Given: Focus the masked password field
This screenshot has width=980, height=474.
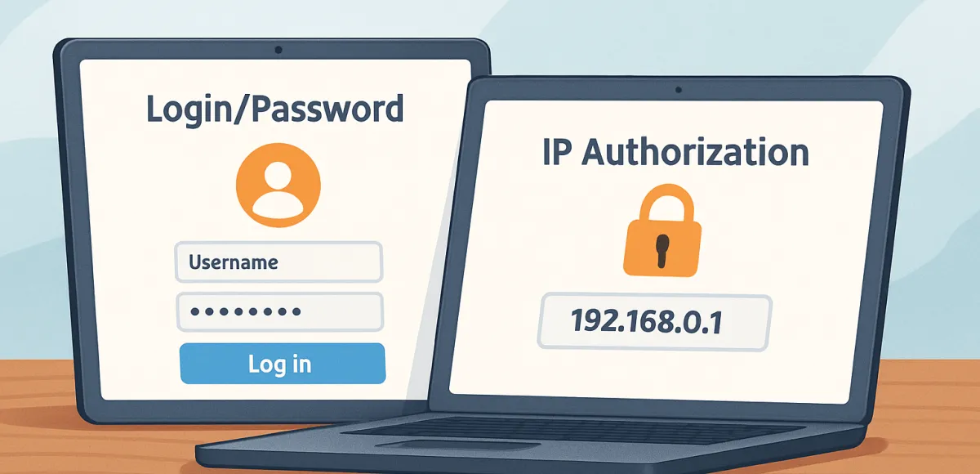Looking at the screenshot, I should (x=279, y=312).
